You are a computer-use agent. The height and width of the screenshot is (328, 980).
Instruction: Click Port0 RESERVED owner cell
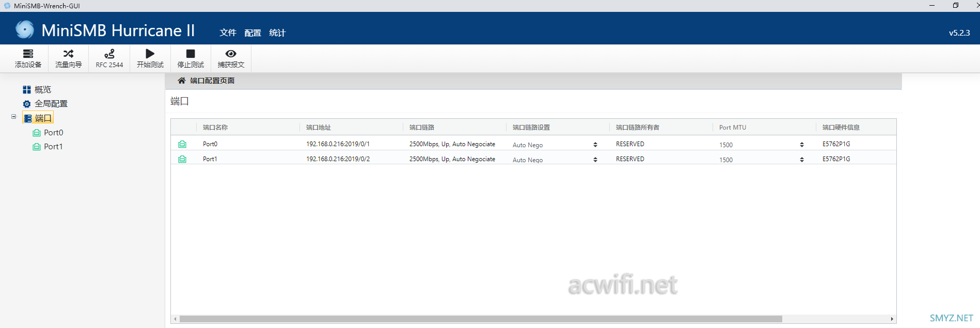pyautogui.click(x=630, y=144)
